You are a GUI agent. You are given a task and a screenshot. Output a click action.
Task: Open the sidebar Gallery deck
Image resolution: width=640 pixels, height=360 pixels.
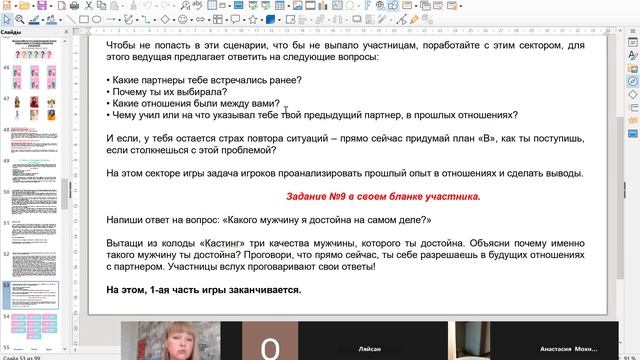point(633,68)
